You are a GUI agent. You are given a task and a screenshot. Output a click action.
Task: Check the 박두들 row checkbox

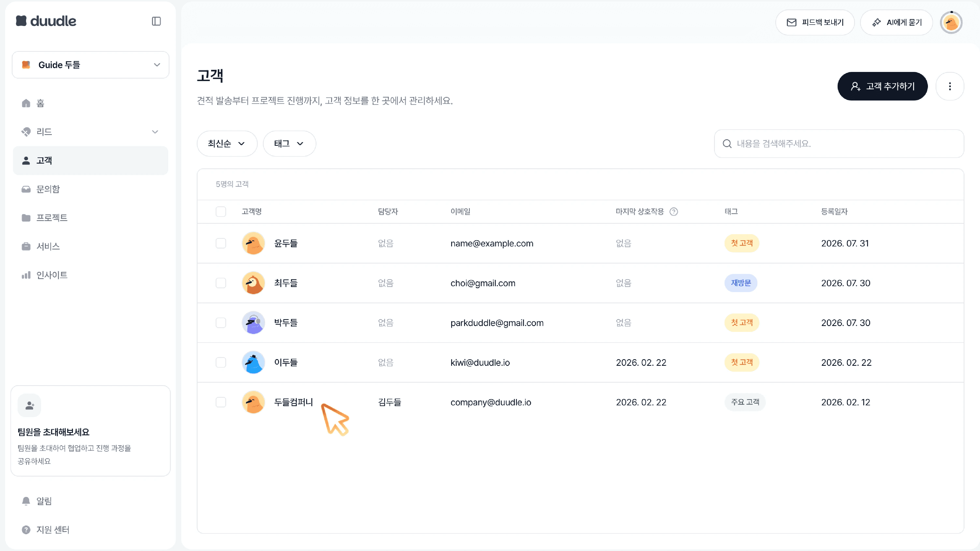(x=221, y=323)
